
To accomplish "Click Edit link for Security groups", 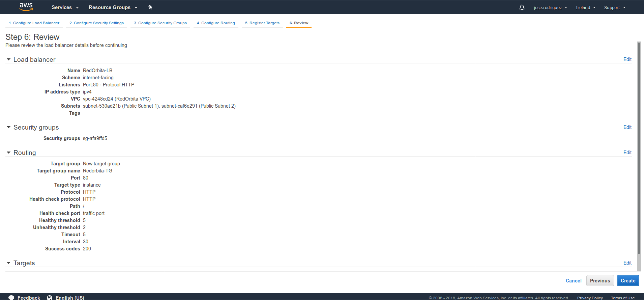I will coord(627,127).
